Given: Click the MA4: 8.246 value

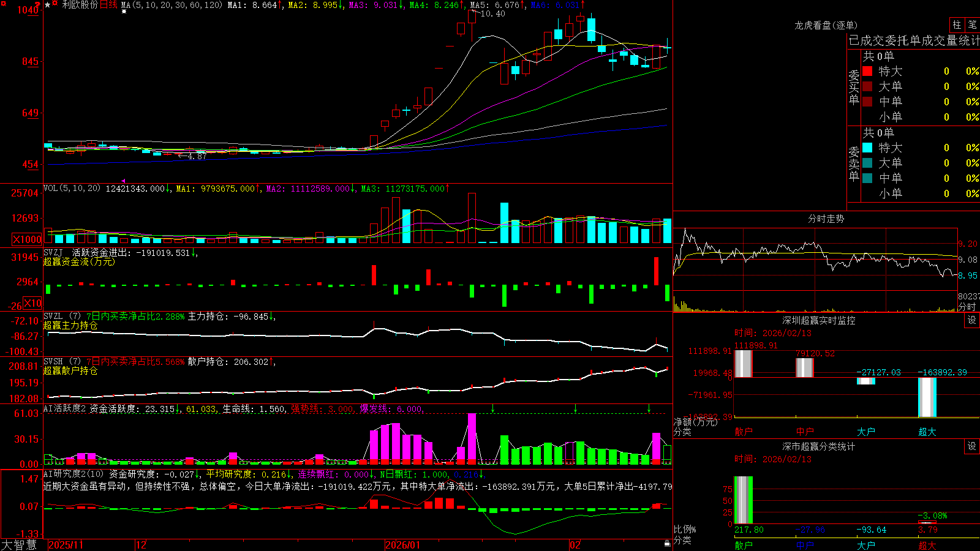Looking at the screenshot, I should click(434, 5).
